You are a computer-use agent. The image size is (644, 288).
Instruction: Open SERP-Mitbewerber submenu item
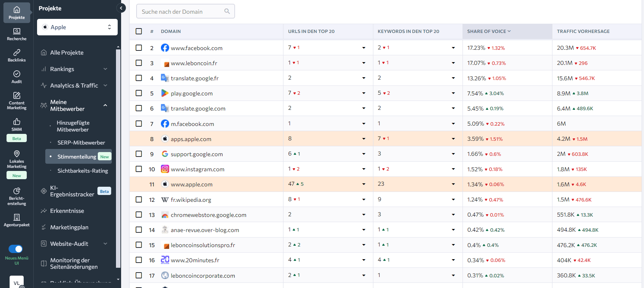[x=81, y=142]
